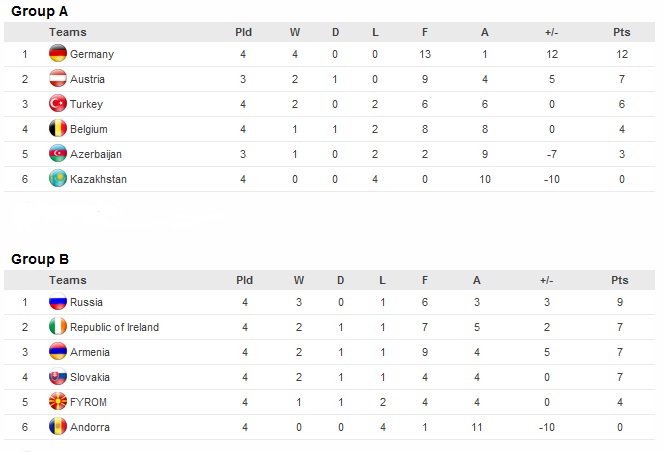Click the Group B heading

(x=40, y=259)
